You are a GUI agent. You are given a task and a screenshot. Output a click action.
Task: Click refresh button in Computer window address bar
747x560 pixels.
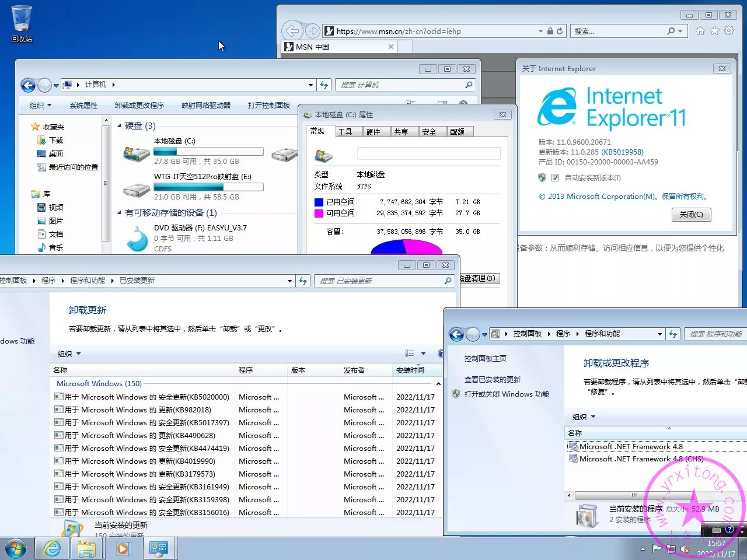tap(324, 85)
